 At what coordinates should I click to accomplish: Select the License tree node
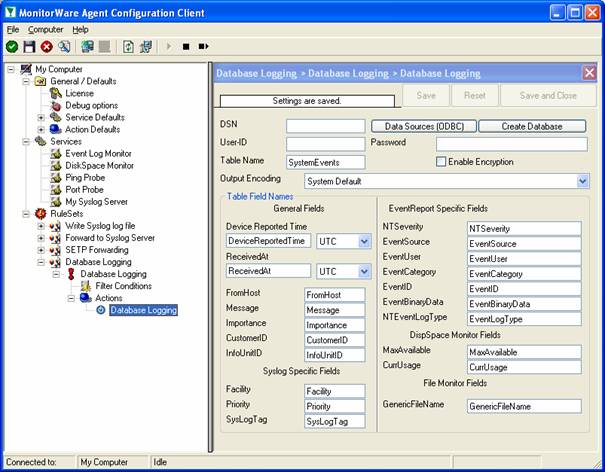(79, 93)
